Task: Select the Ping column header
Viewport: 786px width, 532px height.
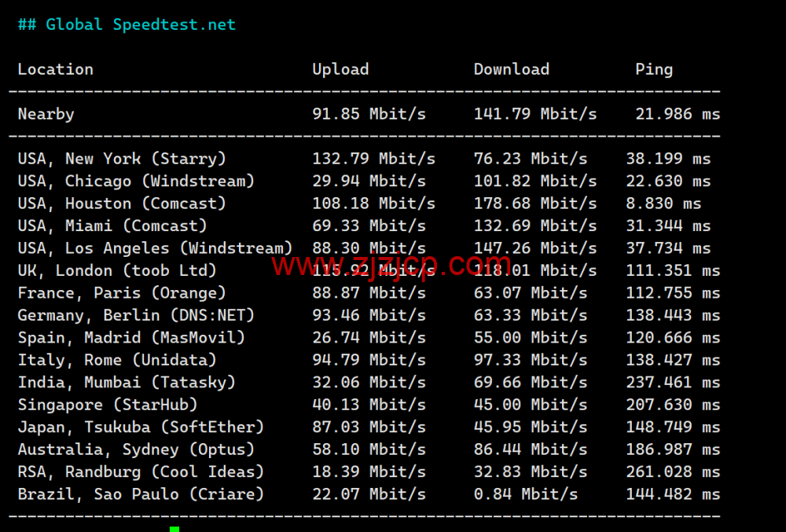Action: point(654,69)
